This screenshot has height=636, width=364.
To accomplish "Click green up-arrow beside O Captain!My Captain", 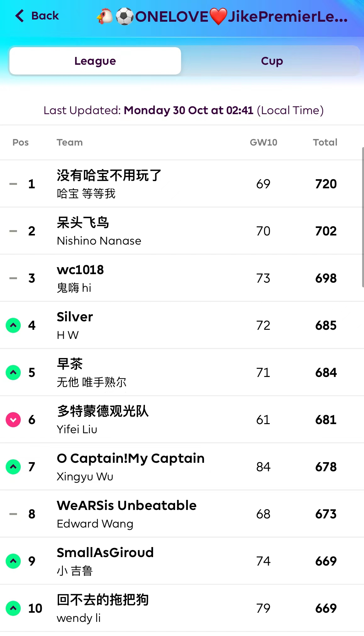I will coord(13,467).
